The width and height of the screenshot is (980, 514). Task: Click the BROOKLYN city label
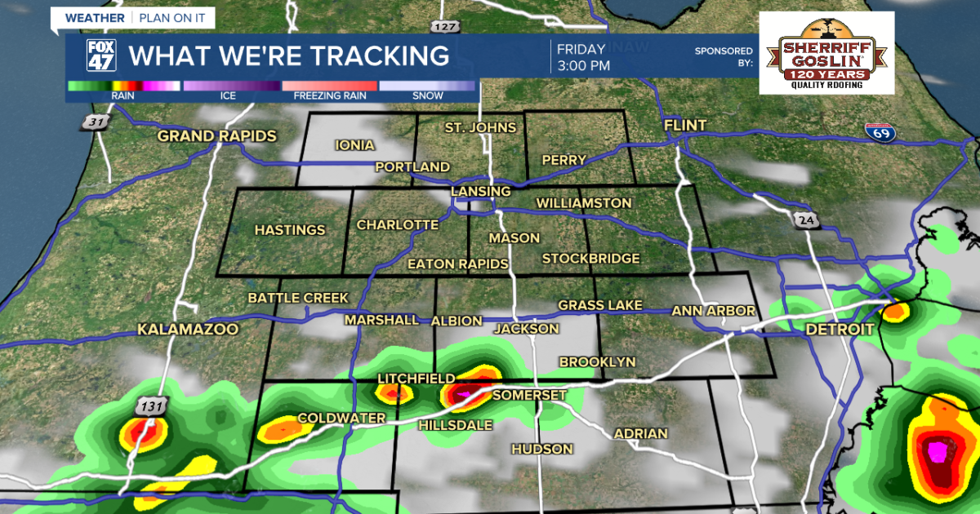tap(597, 361)
